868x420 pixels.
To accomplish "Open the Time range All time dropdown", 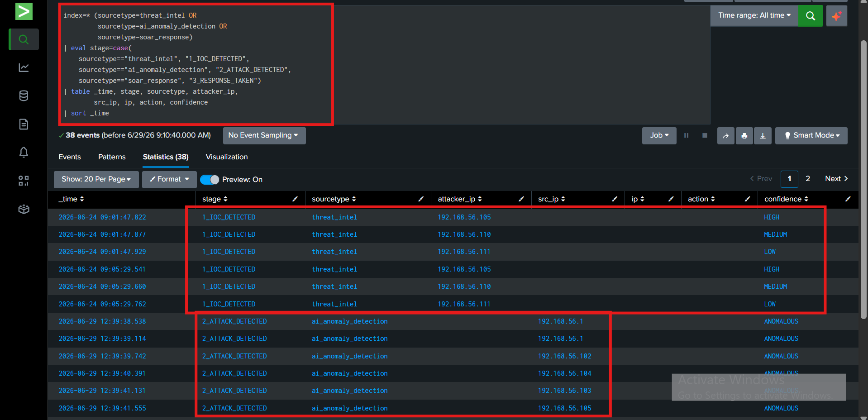I will pyautogui.click(x=754, y=15).
